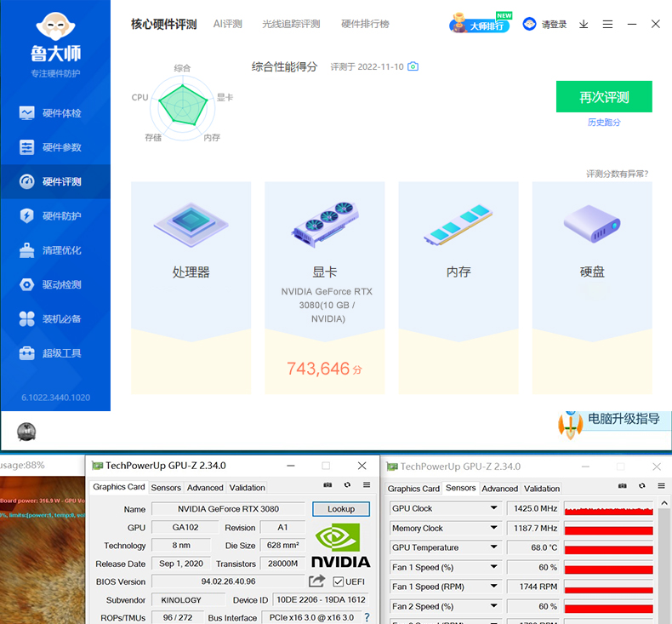Click the scroll-up arrow in GPU-Z Sensors
Viewport: 672px width, 624px height.
(x=664, y=503)
